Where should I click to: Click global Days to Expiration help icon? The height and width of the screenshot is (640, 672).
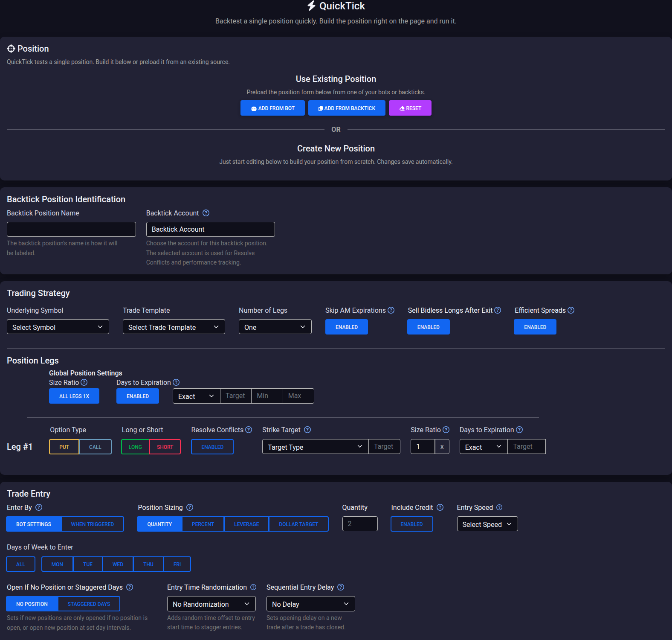pos(176,382)
